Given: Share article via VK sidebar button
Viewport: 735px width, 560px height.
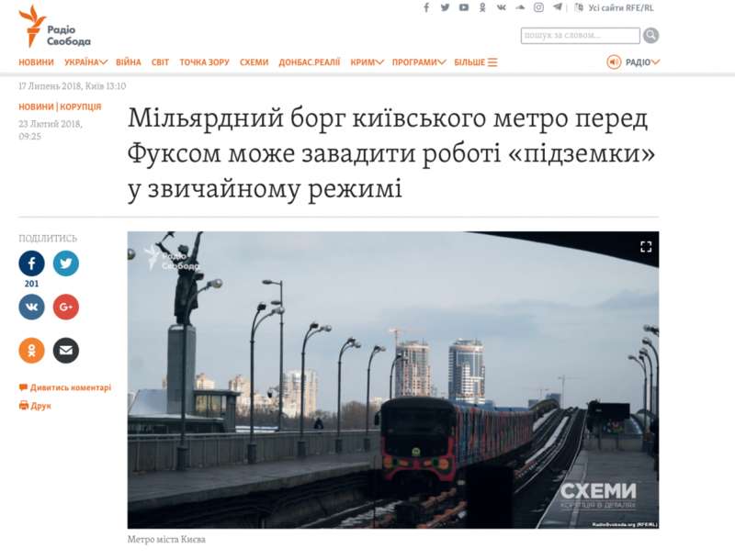Looking at the screenshot, I should 31,307.
